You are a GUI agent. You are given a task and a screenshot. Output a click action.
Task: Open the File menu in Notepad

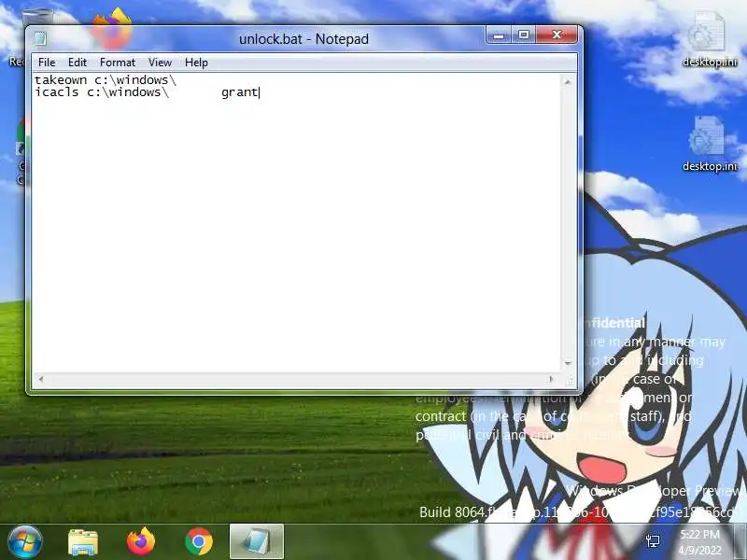coord(47,63)
